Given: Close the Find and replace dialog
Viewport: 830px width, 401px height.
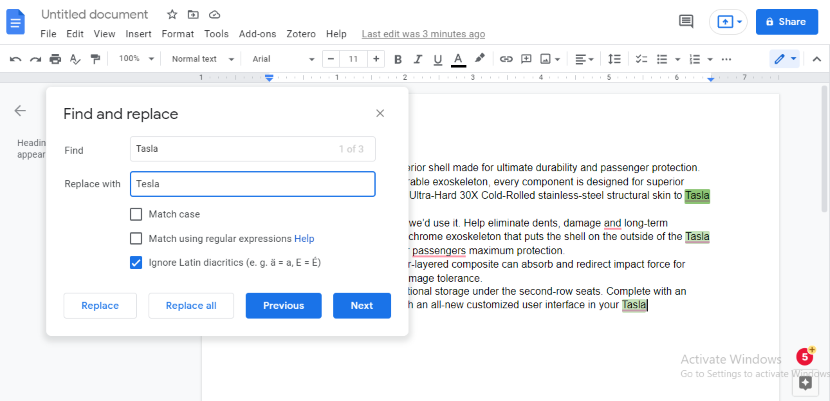Looking at the screenshot, I should coord(380,113).
